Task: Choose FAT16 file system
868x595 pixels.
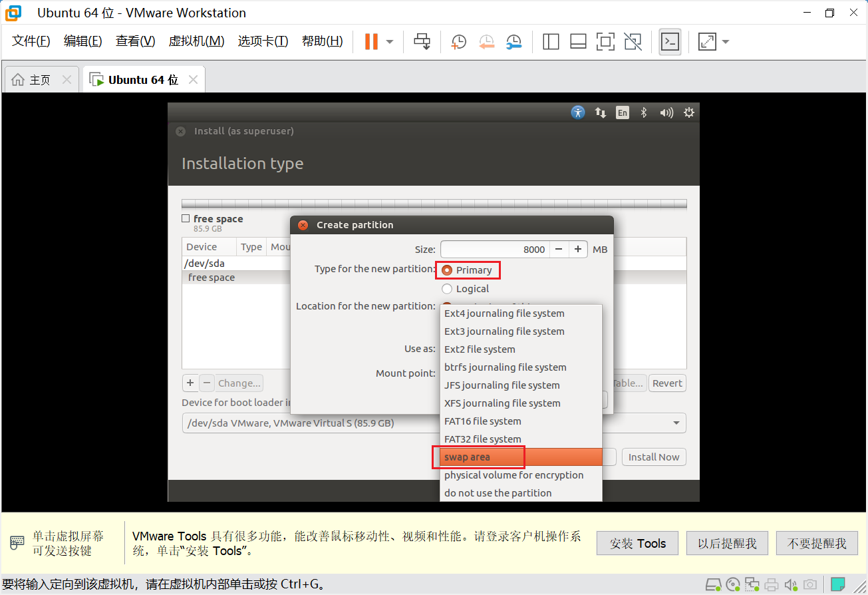Action: tap(521, 421)
